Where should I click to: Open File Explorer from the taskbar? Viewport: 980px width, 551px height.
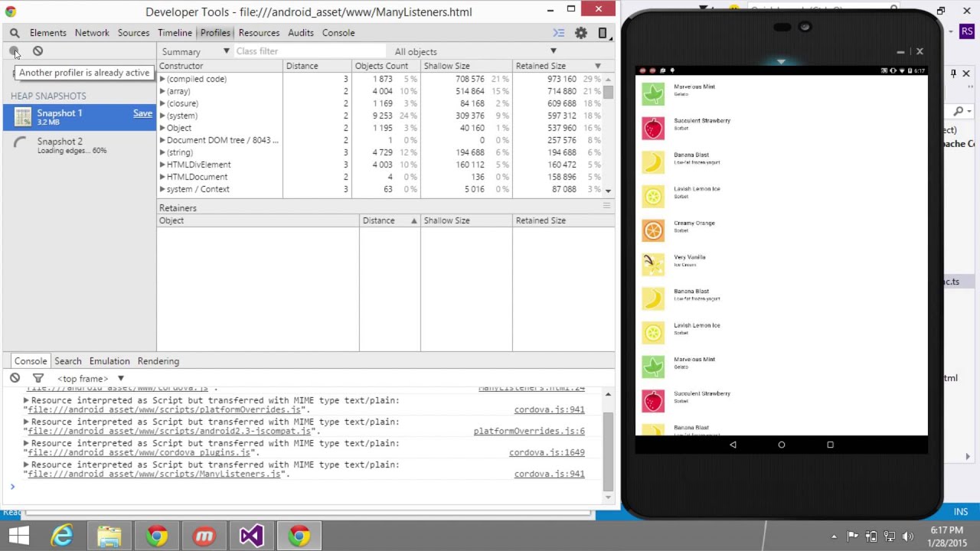(x=109, y=536)
